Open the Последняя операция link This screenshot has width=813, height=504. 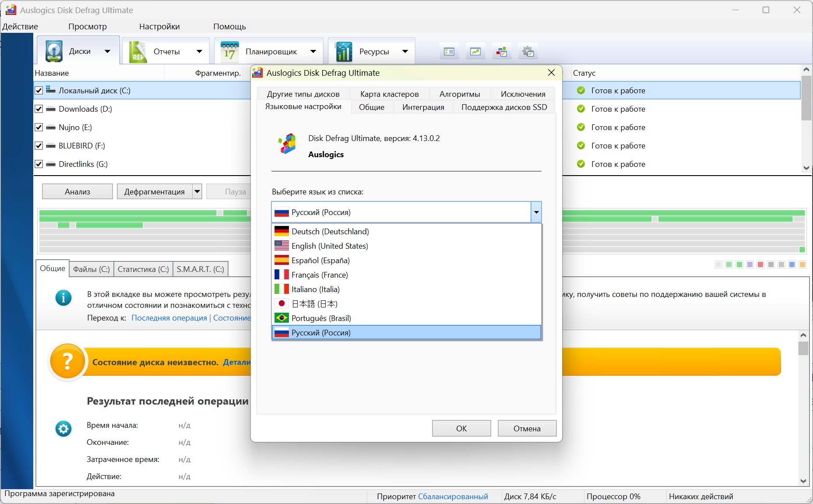click(x=169, y=317)
